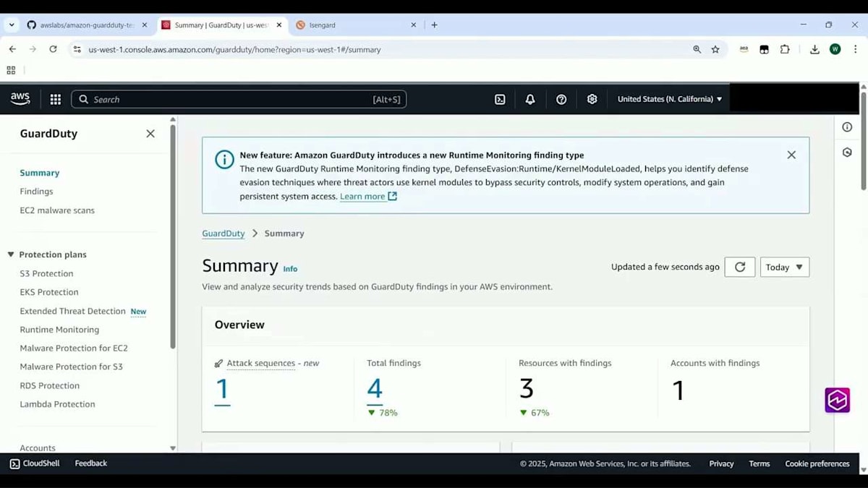This screenshot has height=488, width=868.
Task: Open the region selector United States (N. California)
Action: click(x=670, y=99)
